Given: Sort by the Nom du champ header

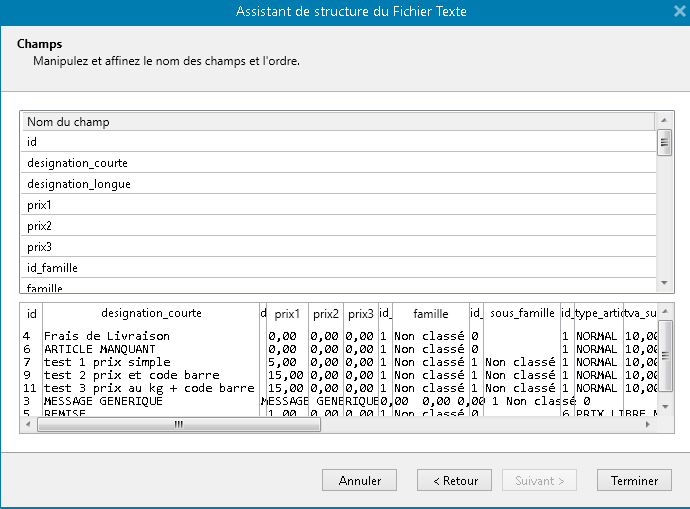Looking at the screenshot, I should [338, 121].
